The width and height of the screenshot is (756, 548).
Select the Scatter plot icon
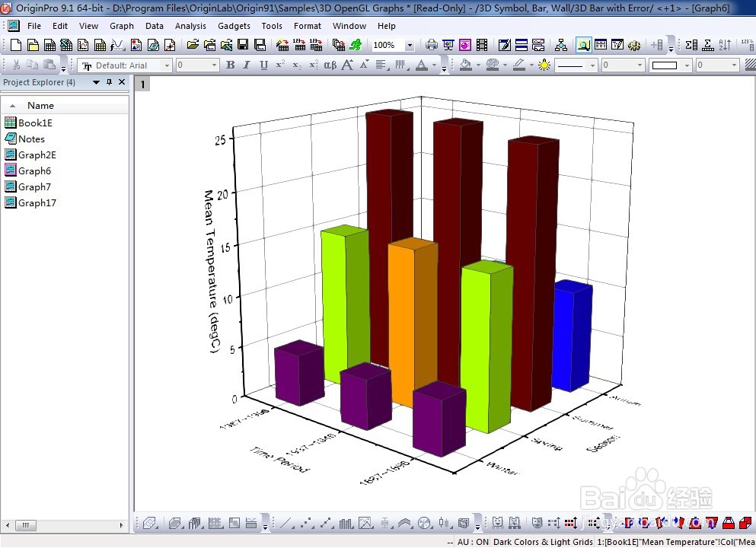tap(306, 523)
